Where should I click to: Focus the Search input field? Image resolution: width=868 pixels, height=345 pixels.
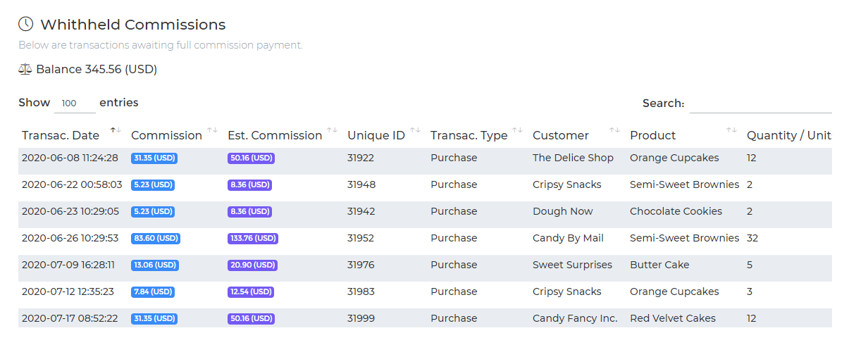[761, 103]
